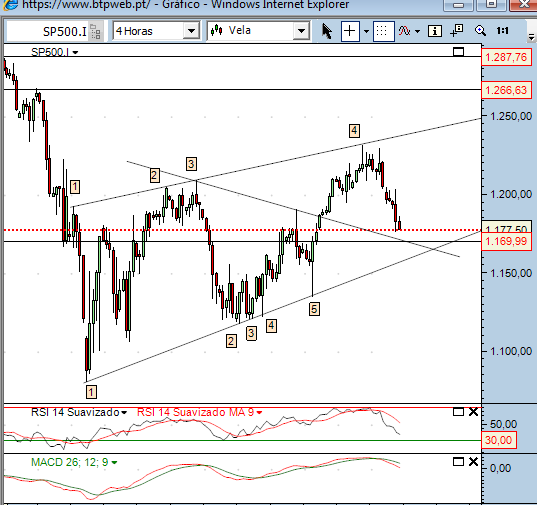Toggle the dotted grid button
The height and width of the screenshot is (505, 537).
(x=383, y=31)
